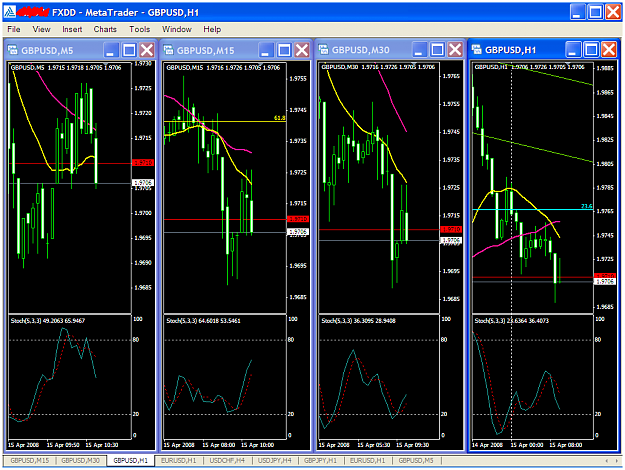Minimize the GBPUSD,M30 chart window
625x470 pixels.
coord(419,50)
